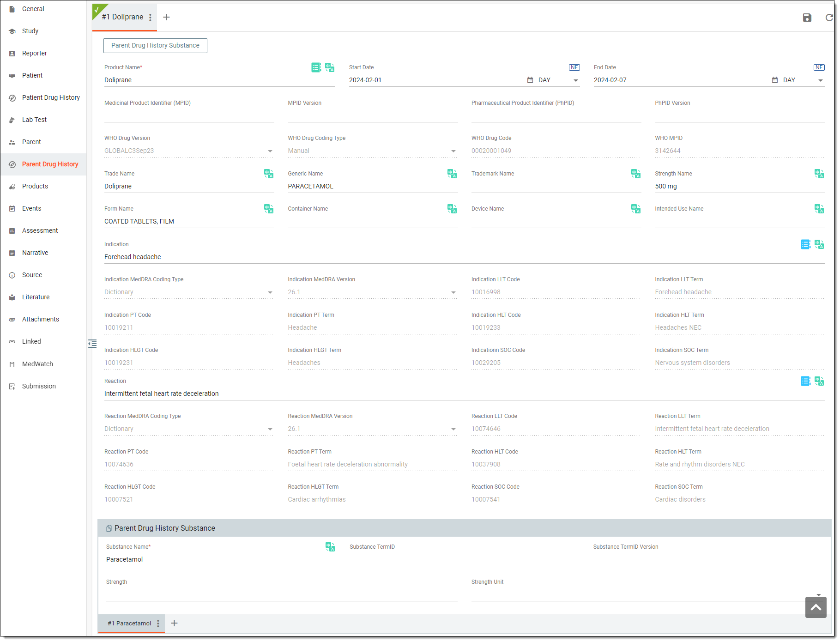This screenshot has height=642, width=840.
Task: Open the Patient Drug History section
Action: tap(43, 97)
